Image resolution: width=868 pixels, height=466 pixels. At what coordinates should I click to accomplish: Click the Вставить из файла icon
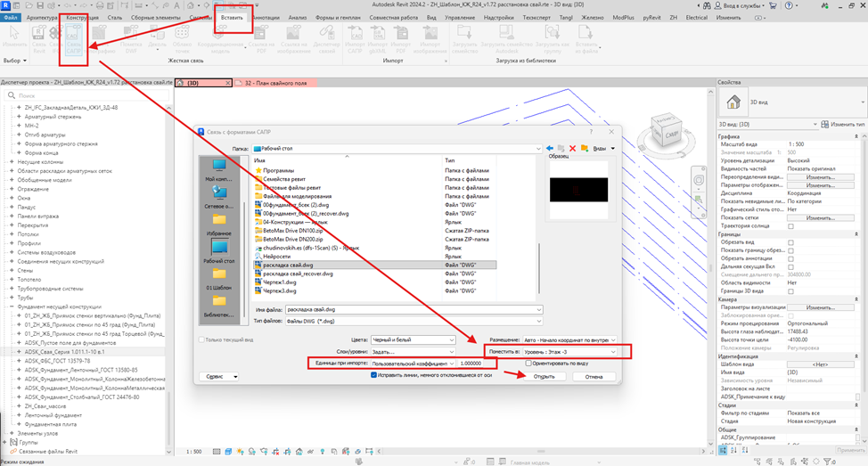(x=585, y=40)
